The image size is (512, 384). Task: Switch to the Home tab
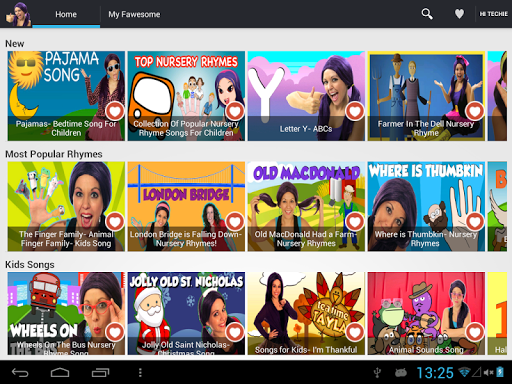click(66, 14)
